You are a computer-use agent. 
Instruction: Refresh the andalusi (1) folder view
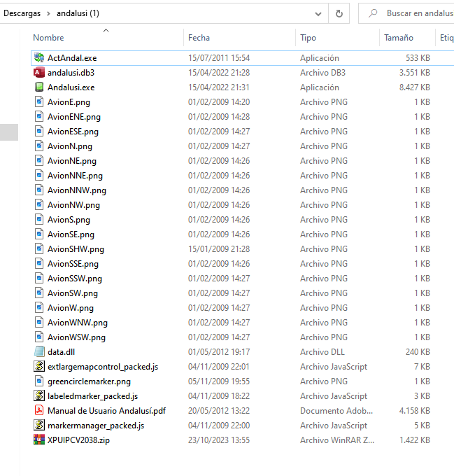point(339,13)
